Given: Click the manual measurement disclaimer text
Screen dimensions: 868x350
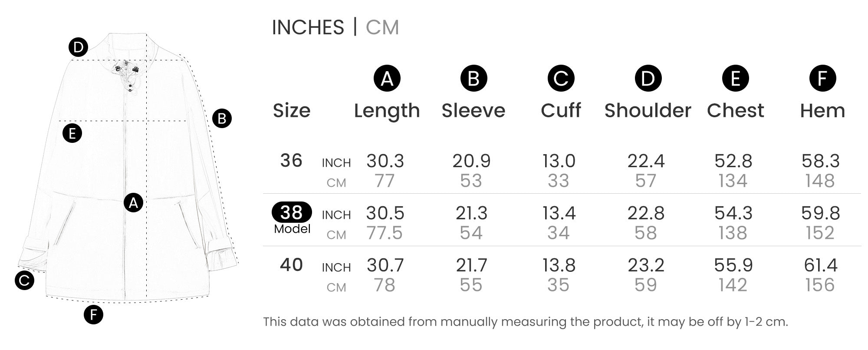Looking at the screenshot, I should tap(525, 322).
